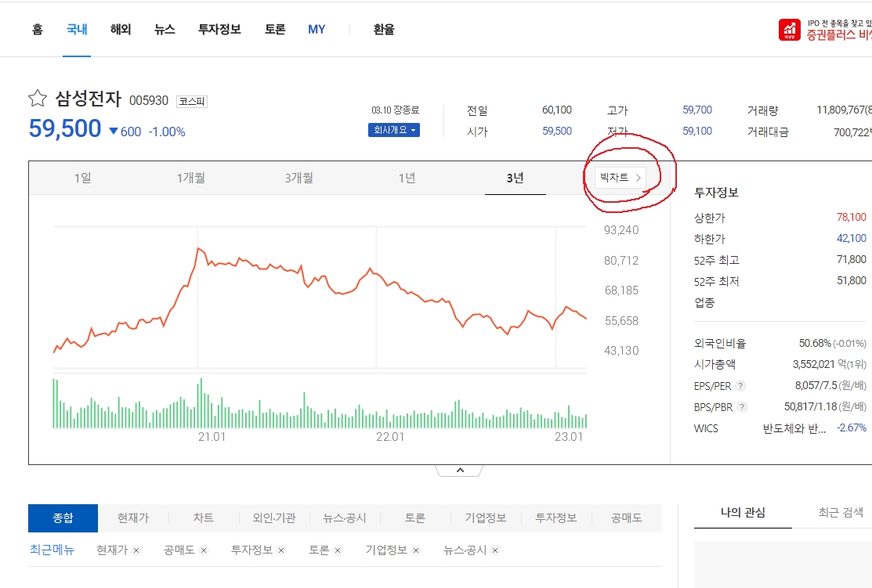Click the price line chart area

pos(320,298)
